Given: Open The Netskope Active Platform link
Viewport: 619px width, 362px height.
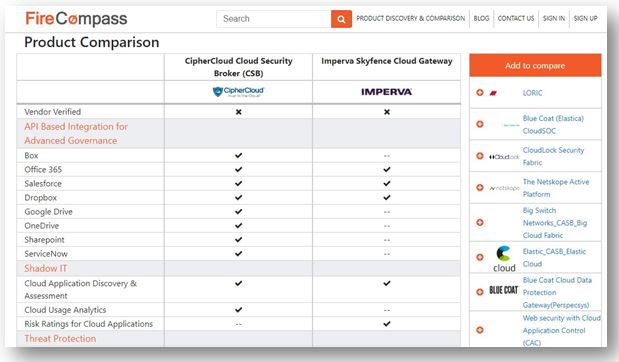Looking at the screenshot, I should (556, 188).
